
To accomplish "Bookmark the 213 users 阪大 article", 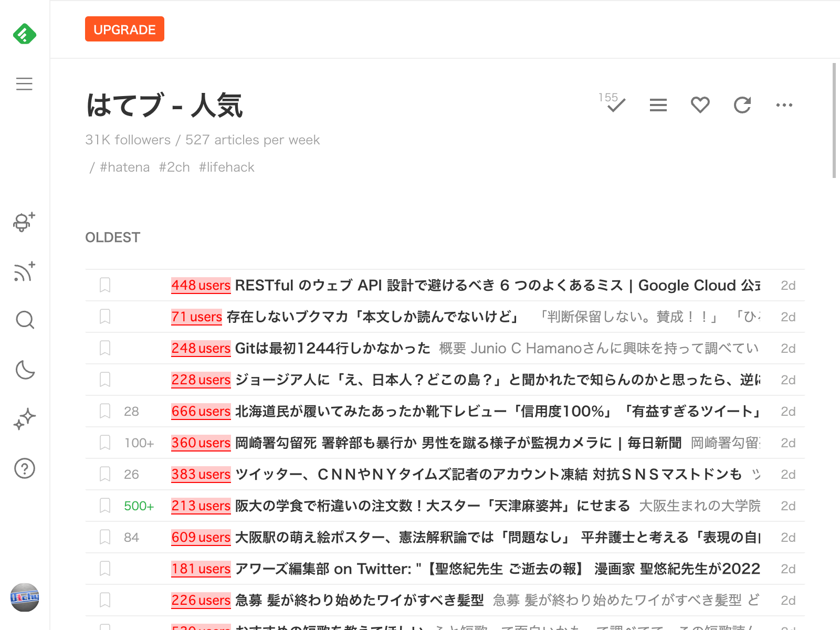I will tap(105, 506).
